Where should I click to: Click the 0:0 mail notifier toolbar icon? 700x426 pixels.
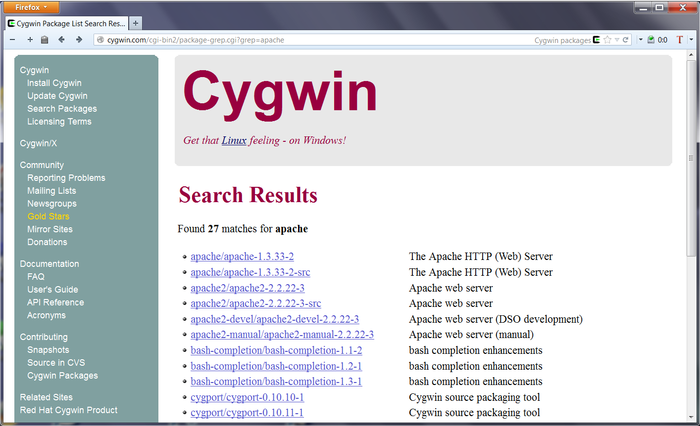tap(657, 40)
